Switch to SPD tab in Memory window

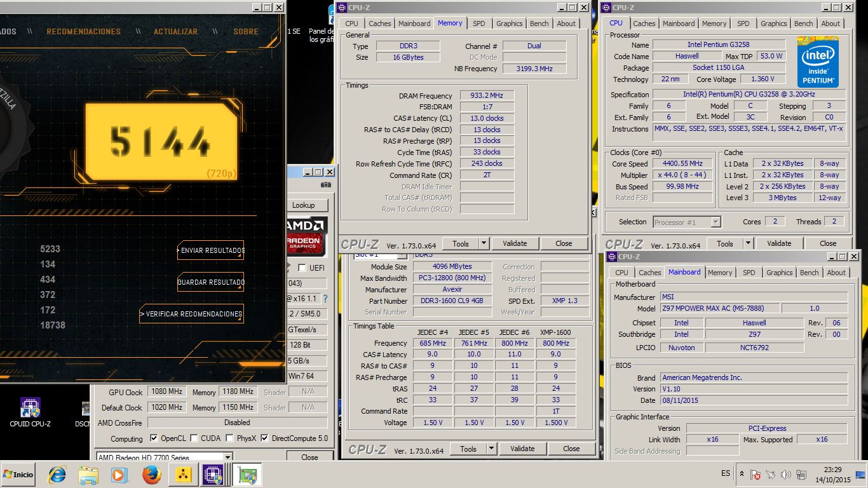pos(479,24)
